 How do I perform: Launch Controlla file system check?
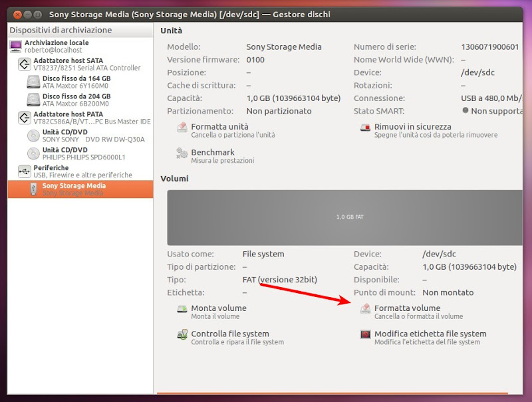(230, 338)
